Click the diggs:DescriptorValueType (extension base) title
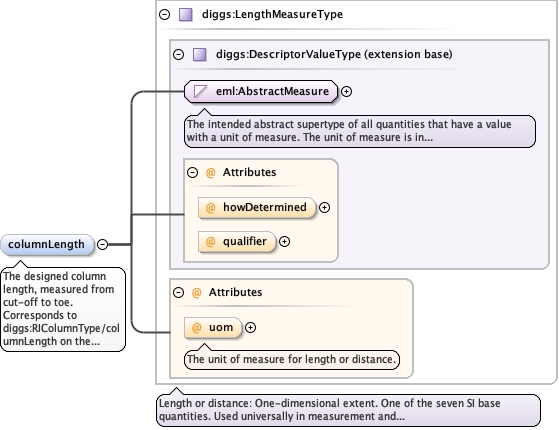Viewport: 559px width, 430px height. point(334,55)
